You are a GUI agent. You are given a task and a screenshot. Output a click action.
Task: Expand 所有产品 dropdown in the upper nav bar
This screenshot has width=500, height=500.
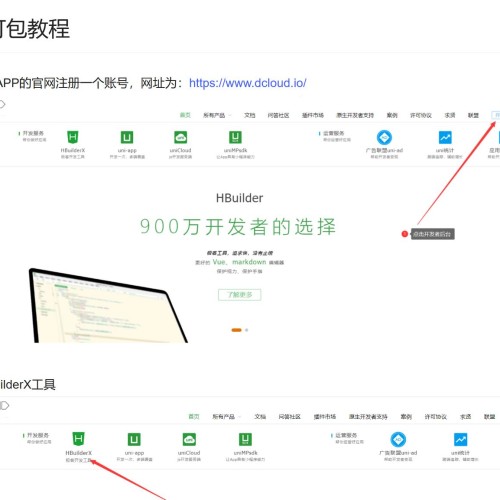(217, 115)
